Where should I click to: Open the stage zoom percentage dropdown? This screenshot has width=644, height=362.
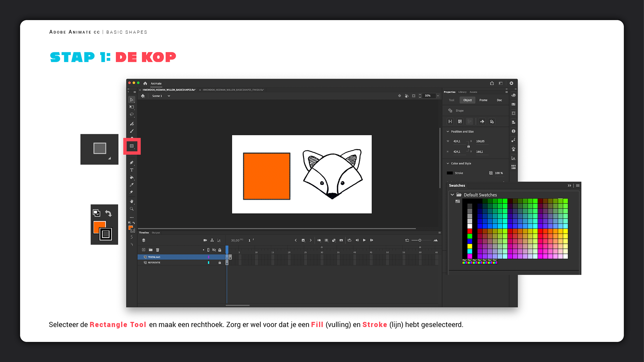(438, 96)
